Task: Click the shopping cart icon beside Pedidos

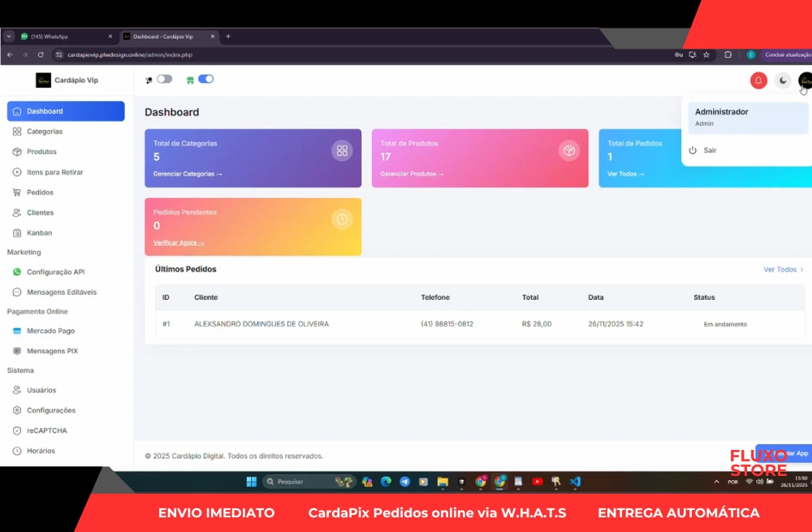Action: [17, 192]
